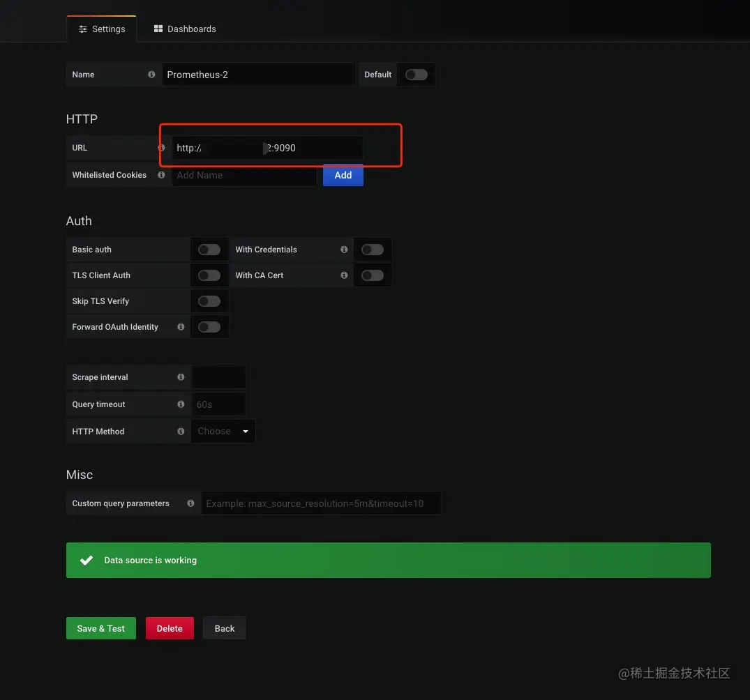750x700 pixels.
Task: Toggle the With Credentials switch
Action: point(373,250)
